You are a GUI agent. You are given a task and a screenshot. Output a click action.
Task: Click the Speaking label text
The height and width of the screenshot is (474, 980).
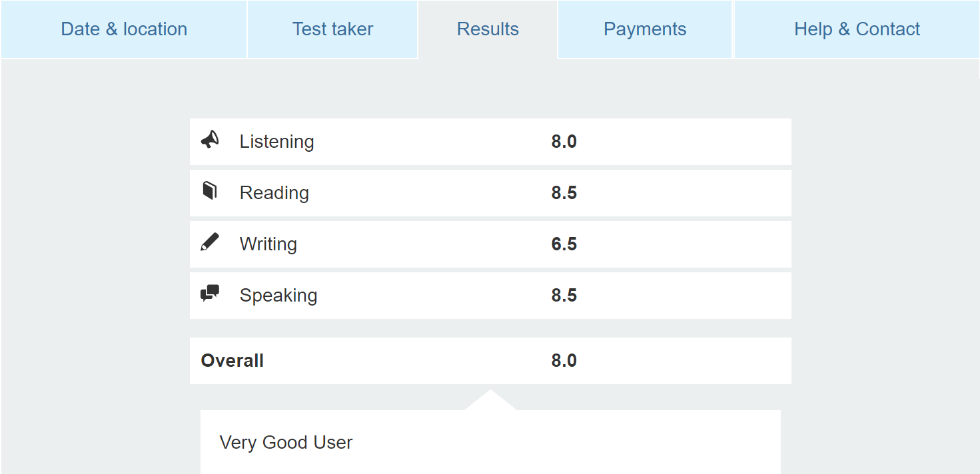coord(278,296)
